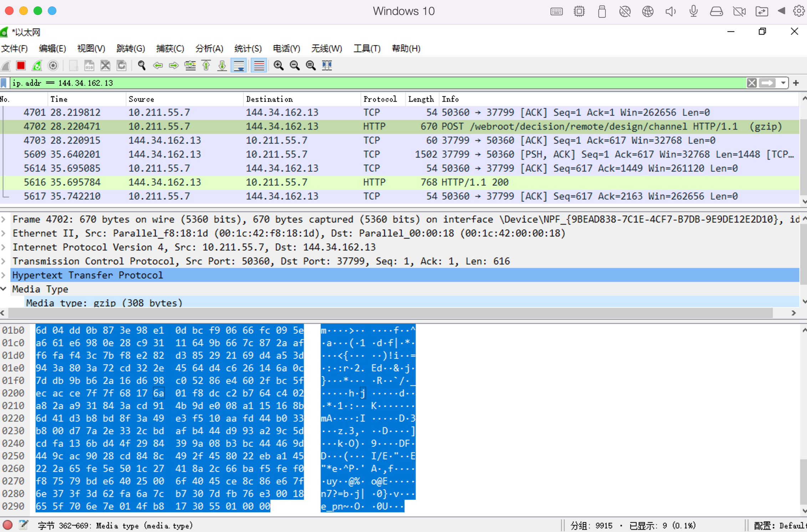Clear the display filter

(752, 83)
